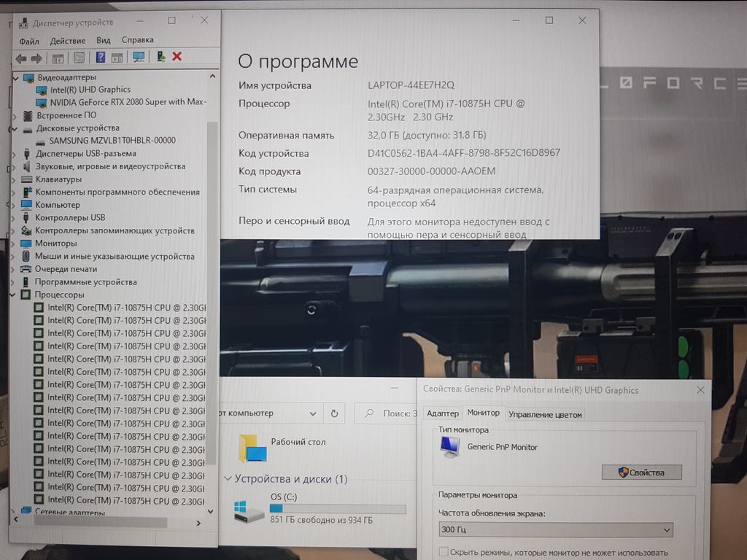Open the Действие menu
Viewport: 747px width, 560px height.
coord(68,41)
